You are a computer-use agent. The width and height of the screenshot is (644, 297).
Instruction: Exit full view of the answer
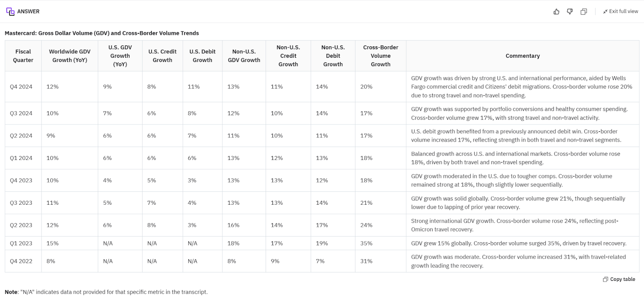pyautogui.click(x=620, y=11)
